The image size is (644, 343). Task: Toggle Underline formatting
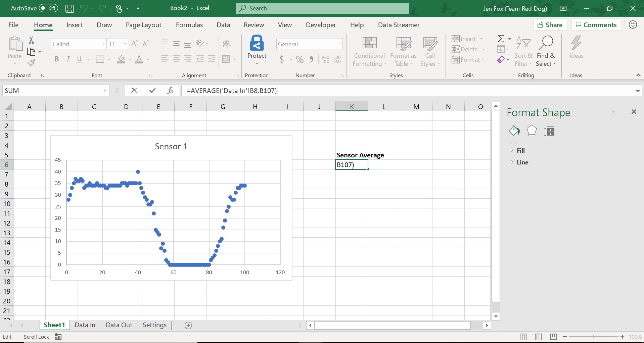(80, 59)
